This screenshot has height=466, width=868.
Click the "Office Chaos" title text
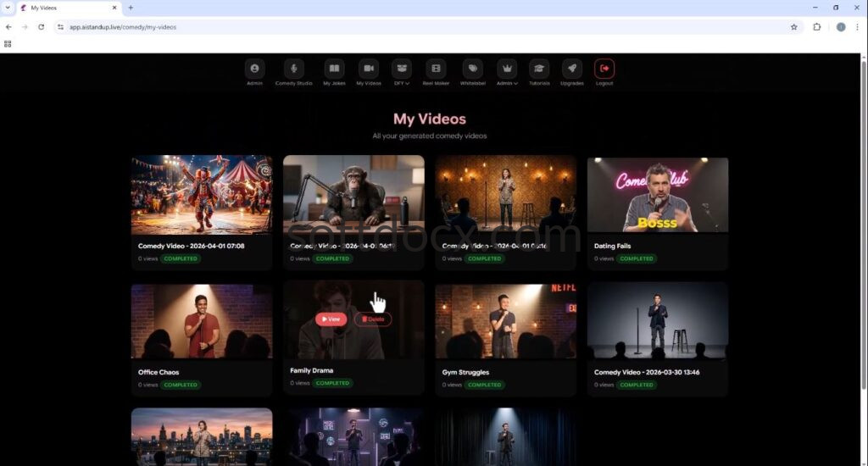(x=159, y=373)
